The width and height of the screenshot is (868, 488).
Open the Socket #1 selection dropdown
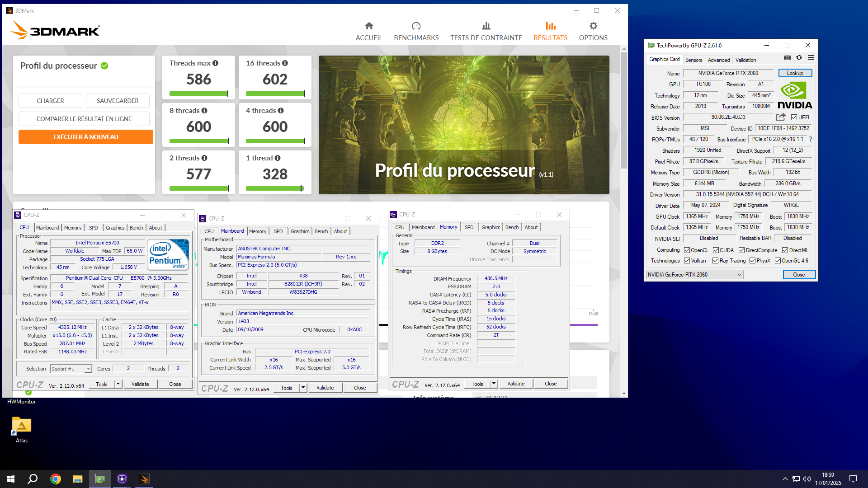pyautogui.click(x=71, y=369)
